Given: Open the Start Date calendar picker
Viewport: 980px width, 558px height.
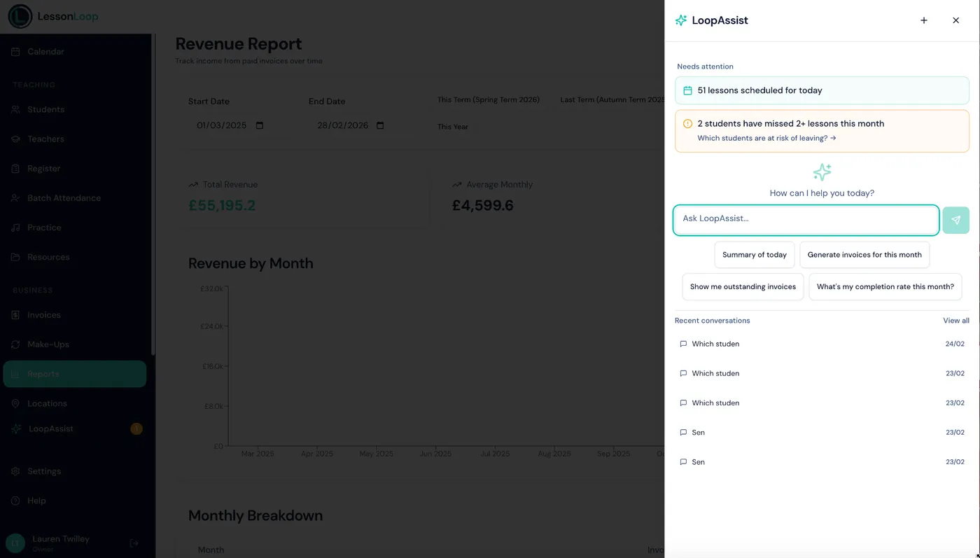Looking at the screenshot, I should click(x=259, y=125).
